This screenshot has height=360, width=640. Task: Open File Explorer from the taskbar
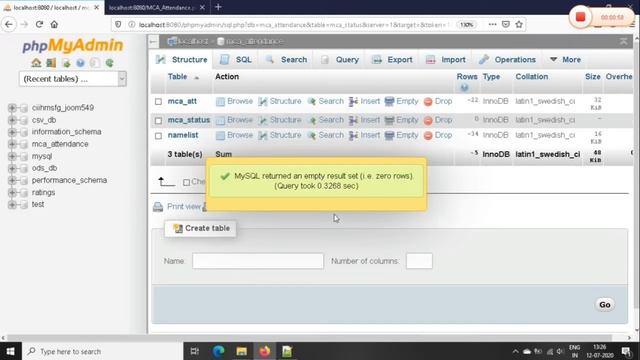coord(242,351)
